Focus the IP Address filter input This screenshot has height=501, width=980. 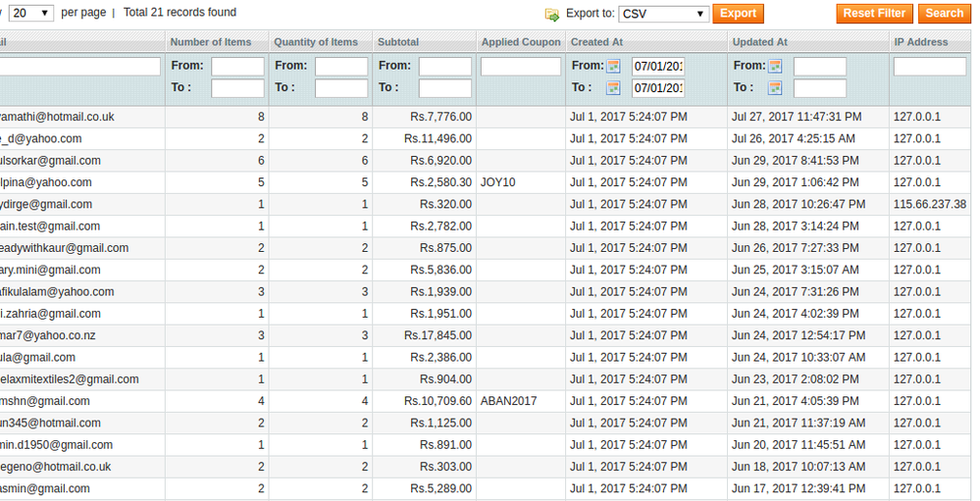point(929,67)
